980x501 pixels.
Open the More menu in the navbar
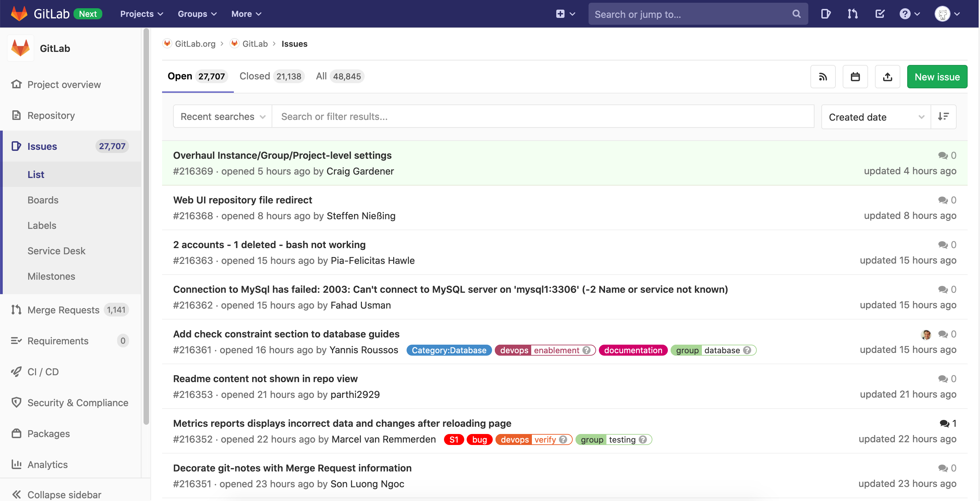(246, 14)
